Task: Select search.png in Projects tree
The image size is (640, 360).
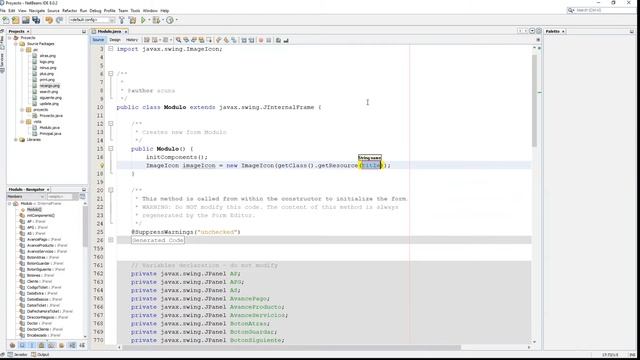Action: tap(49, 92)
